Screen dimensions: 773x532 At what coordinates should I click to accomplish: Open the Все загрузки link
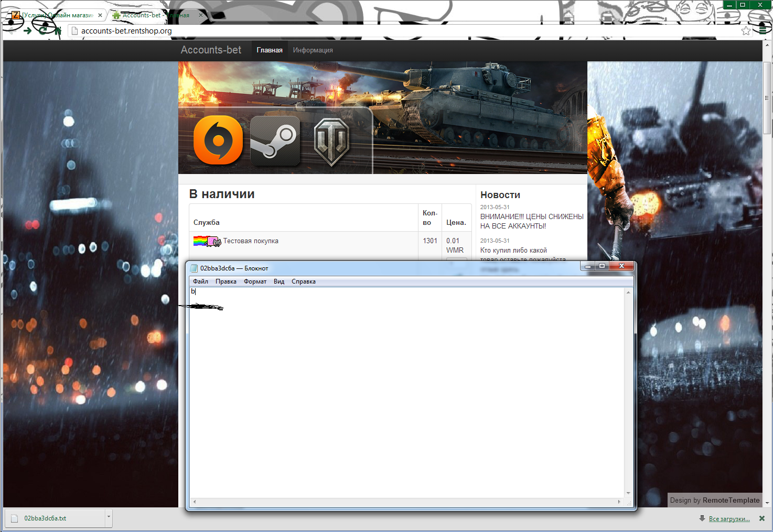[729, 519]
